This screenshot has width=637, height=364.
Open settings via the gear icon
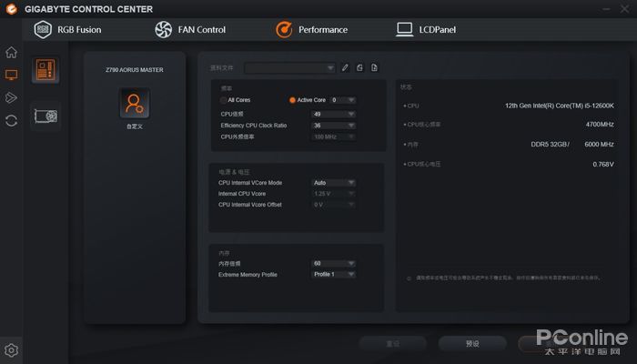11,349
